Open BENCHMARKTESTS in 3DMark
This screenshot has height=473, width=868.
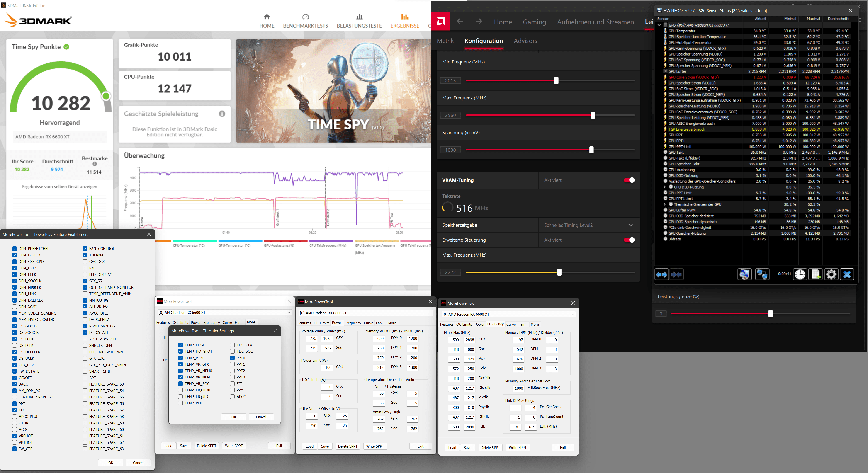point(305,21)
